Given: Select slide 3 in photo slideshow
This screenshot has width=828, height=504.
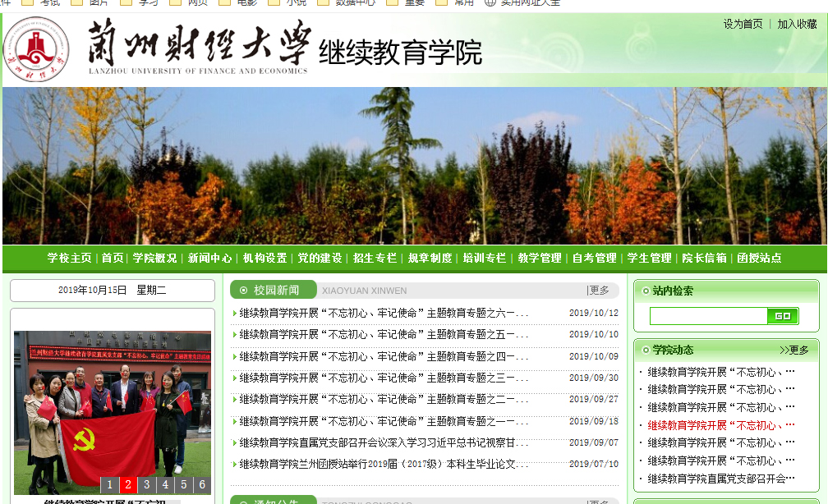Looking at the screenshot, I should tap(146, 484).
